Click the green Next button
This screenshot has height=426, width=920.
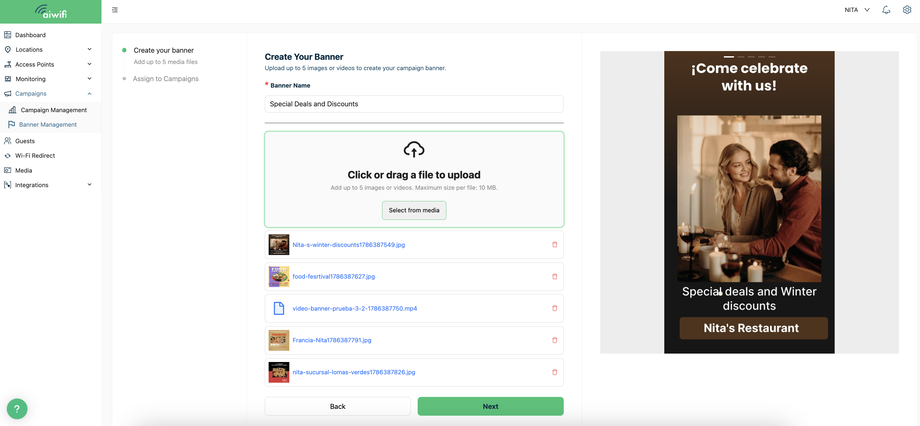tap(491, 406)
